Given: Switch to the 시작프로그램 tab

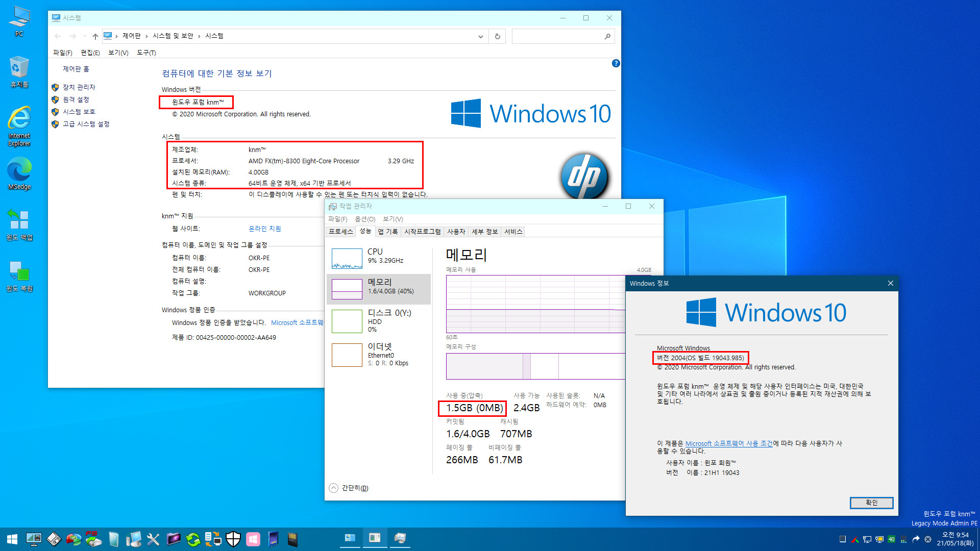Looking at the screenshot, I should [423, 232].
